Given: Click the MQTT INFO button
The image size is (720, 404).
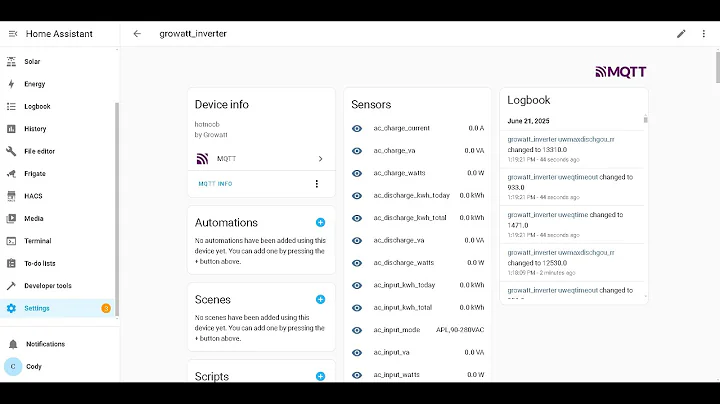Looking at the screenshot, I should tap(215, 184).
